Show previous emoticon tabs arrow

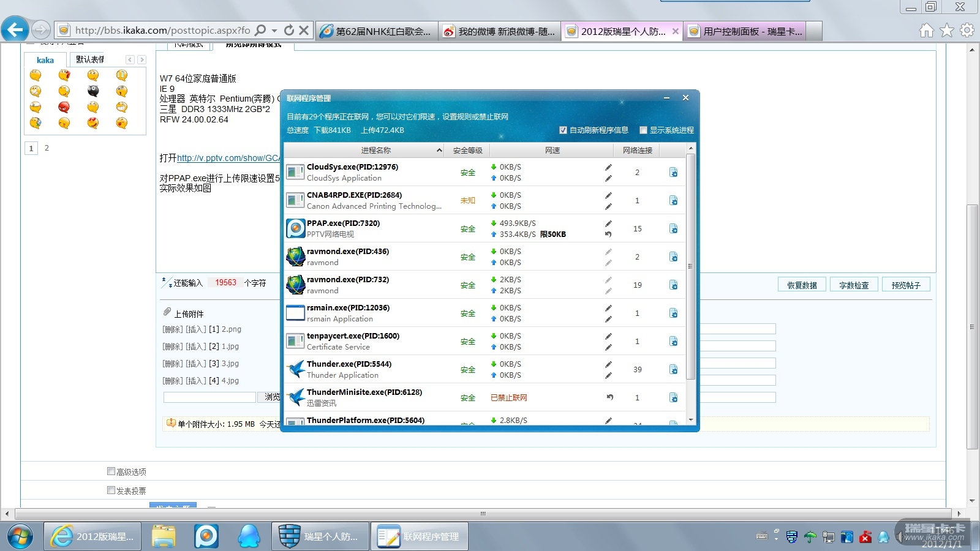pyautogui.click(x=130, y=59)
